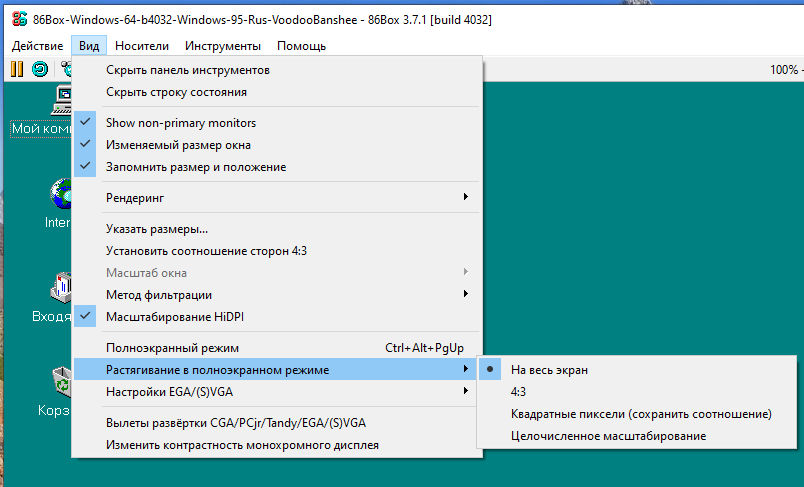The width and height of the screenshot is (804, 487).
Task: Toggle Запомнить размер и положение option
Action: (x=276, y=167)
